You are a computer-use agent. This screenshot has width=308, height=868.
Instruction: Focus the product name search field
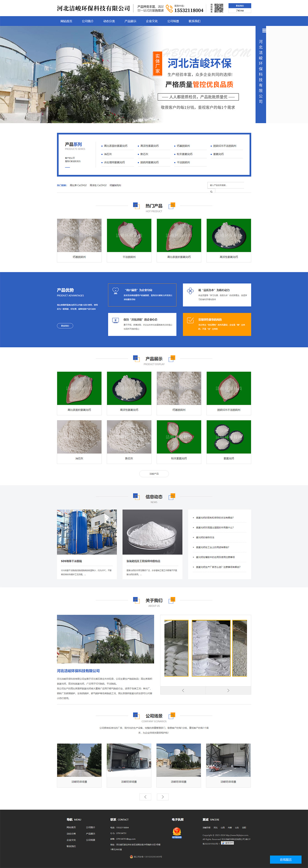point(225,185)
